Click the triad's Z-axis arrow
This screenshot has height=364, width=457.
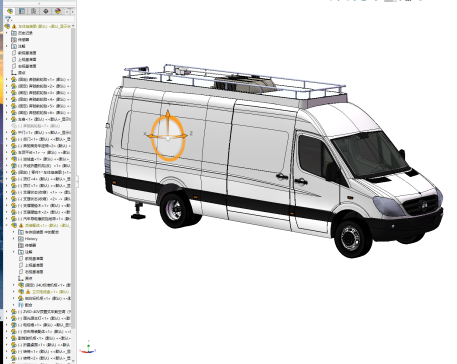tap(184, 136)
